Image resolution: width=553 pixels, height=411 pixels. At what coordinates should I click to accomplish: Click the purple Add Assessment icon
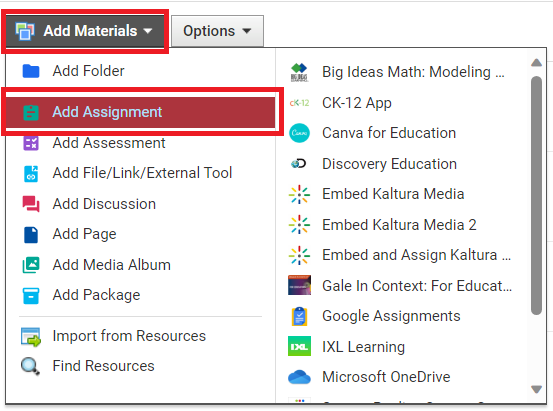[x=31, y=143]
